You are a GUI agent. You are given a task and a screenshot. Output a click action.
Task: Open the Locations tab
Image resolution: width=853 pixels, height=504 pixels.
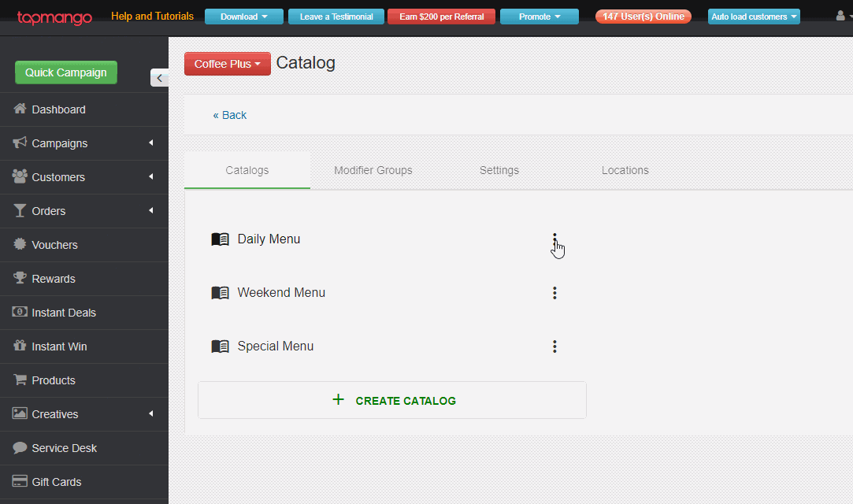click(625, 170)
